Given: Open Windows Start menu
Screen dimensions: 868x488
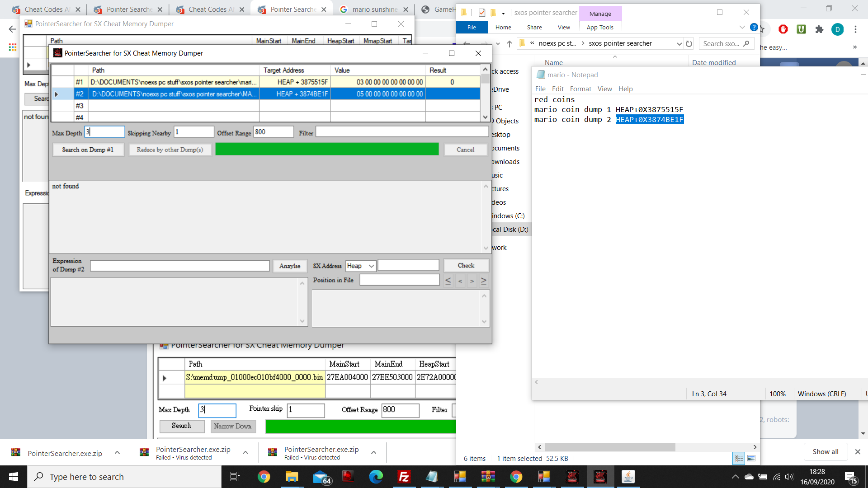Looking at the screenshot, I should 13,477.
